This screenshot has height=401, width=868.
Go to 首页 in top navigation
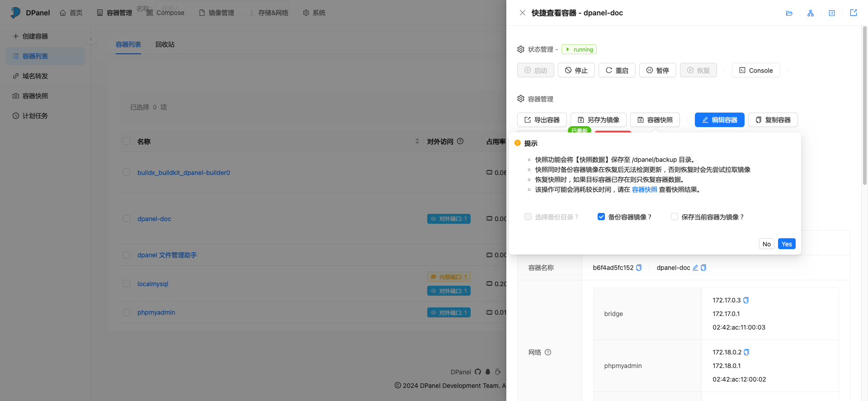tap(71, 13)
